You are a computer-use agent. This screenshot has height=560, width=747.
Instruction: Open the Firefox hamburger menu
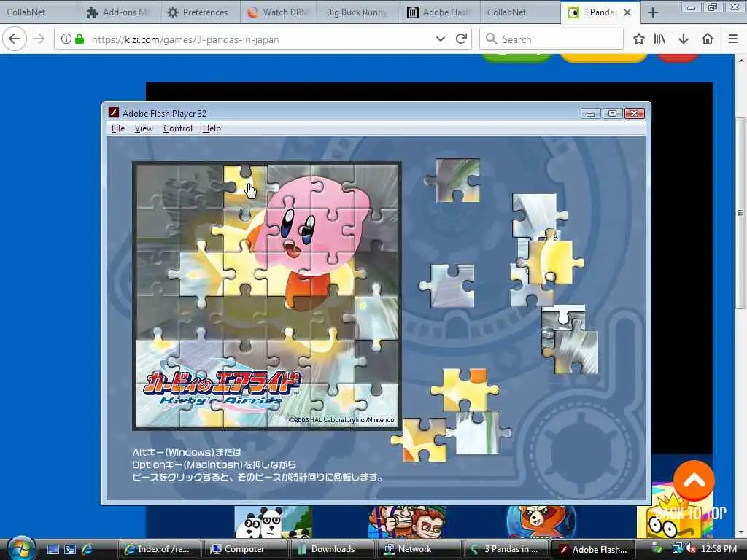[x=733, y=39]
